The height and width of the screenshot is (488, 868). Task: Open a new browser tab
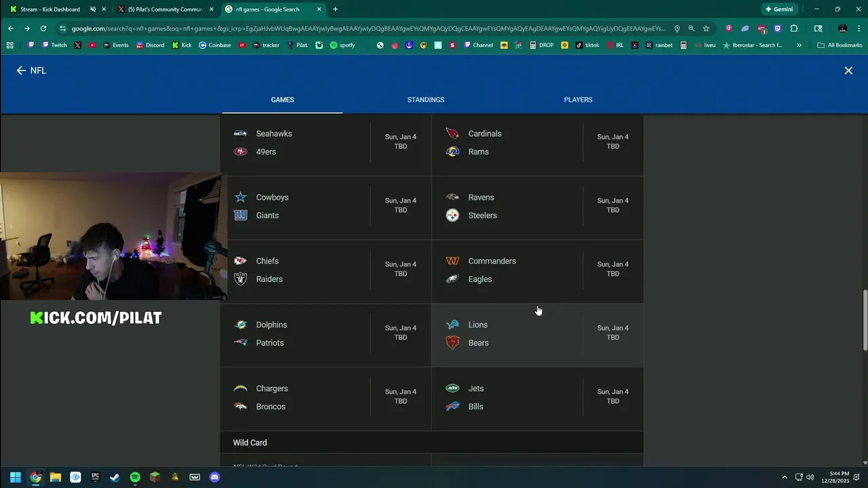click(335, 9)
